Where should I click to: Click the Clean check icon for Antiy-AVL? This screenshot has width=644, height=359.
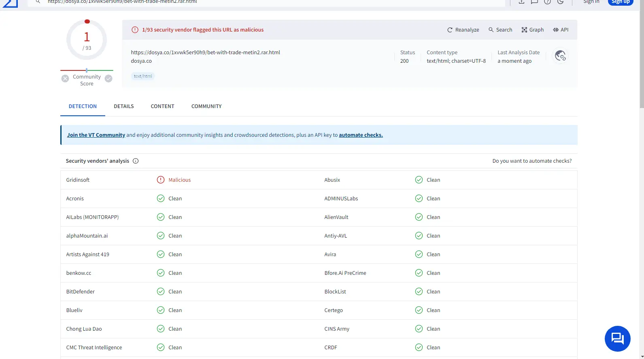coord(419,236)
